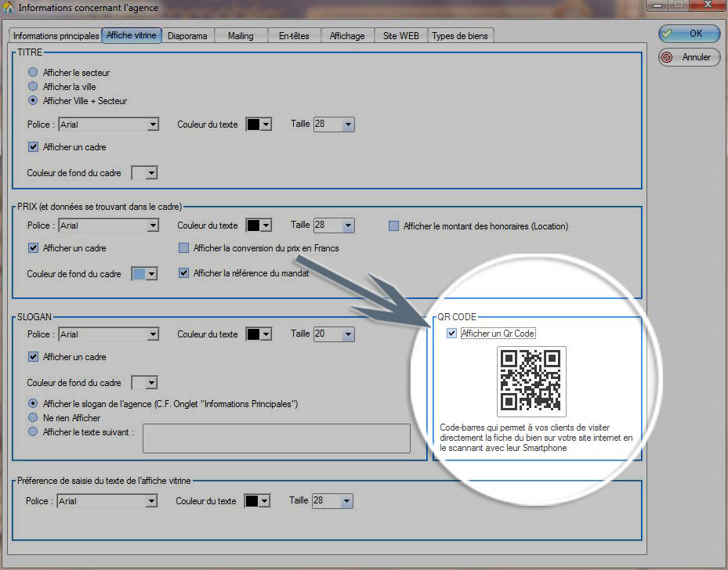Select 'Afficher Ville + Secteur' radio option
The image size is (728, 570).
[33, 101]
